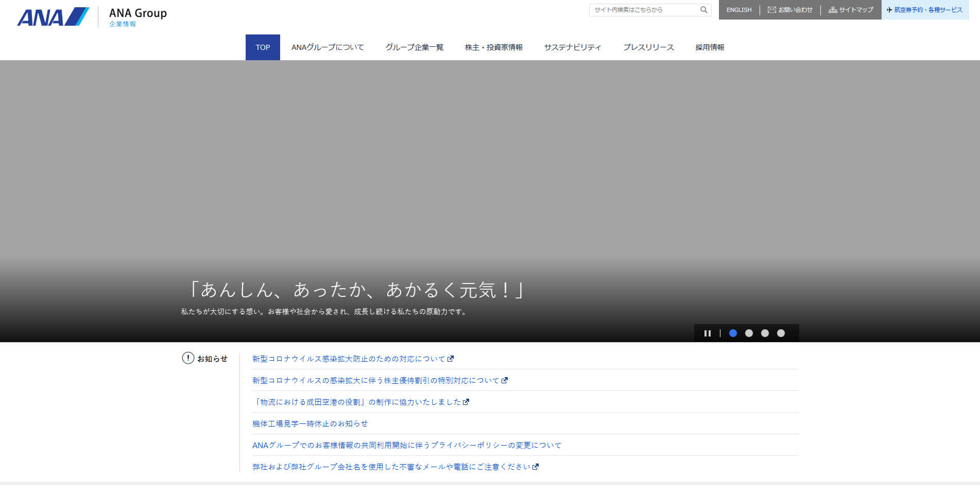Click the お知らせ exclamation icon

(x=188, y=358)
